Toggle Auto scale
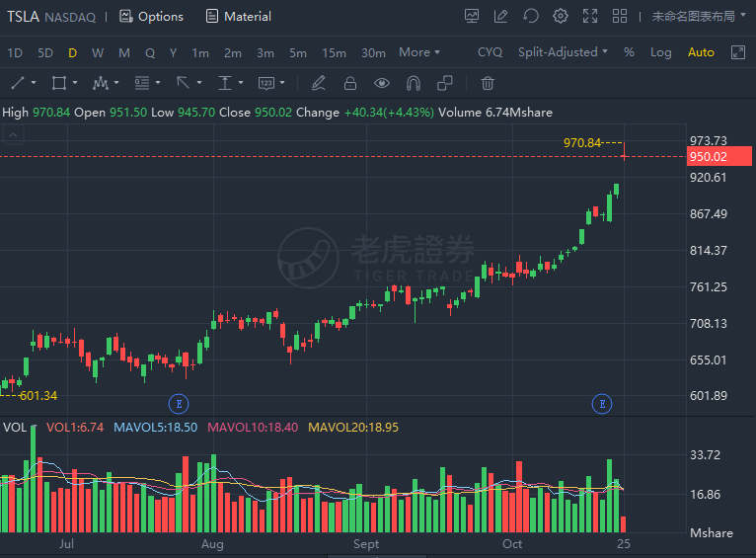 coord(701,52)
